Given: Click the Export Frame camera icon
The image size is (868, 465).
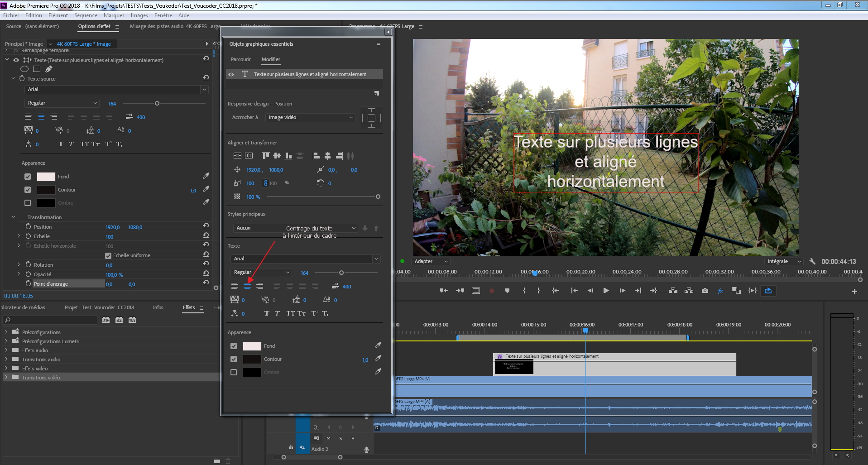Looking at the screenshot, I should (x=705, y=291).
